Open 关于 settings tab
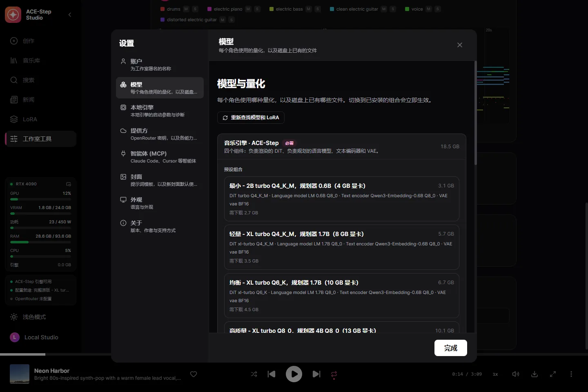588x392 pixels. [x=160, y=226]
